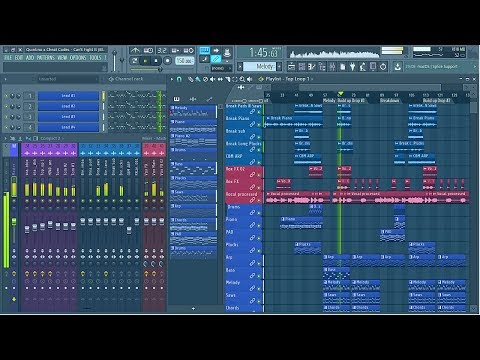
Task: Open the ADD menu
Action: tap(30, 58)
